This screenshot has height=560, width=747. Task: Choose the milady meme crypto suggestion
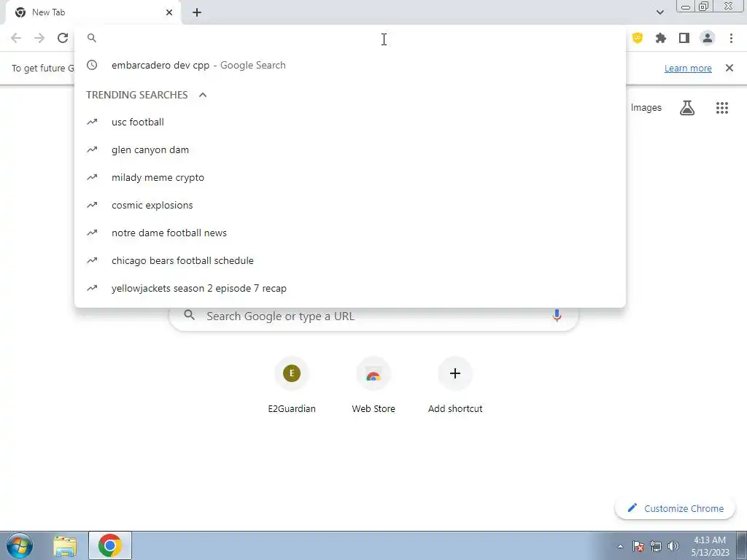[x=350, y=177]
